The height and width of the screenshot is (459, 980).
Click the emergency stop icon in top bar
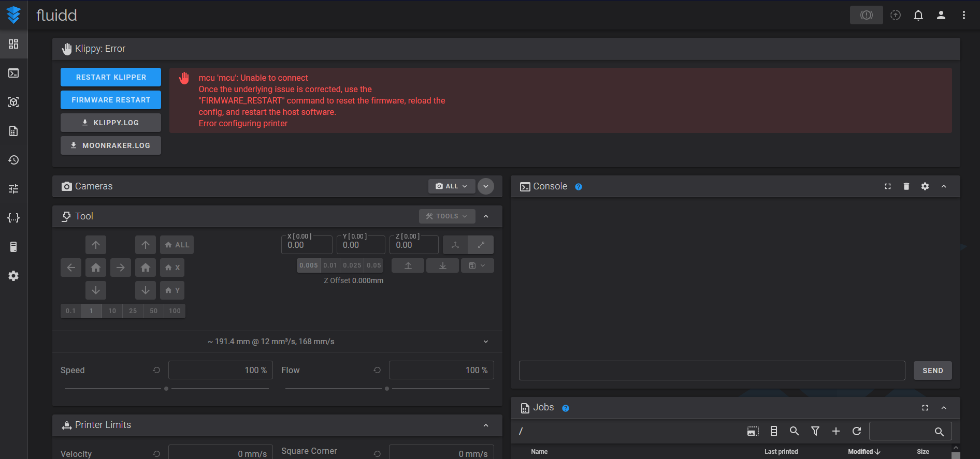[x=866, y=15]
